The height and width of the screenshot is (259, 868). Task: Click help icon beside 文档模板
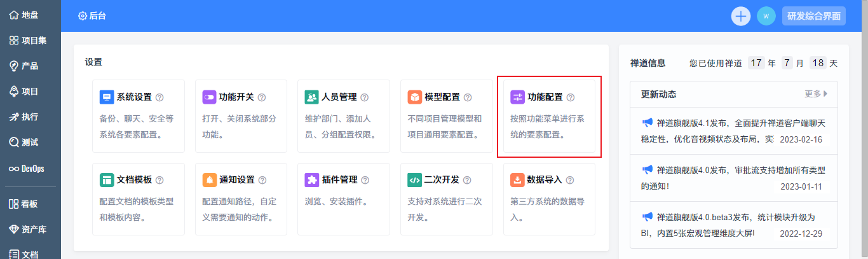(159, 180)
